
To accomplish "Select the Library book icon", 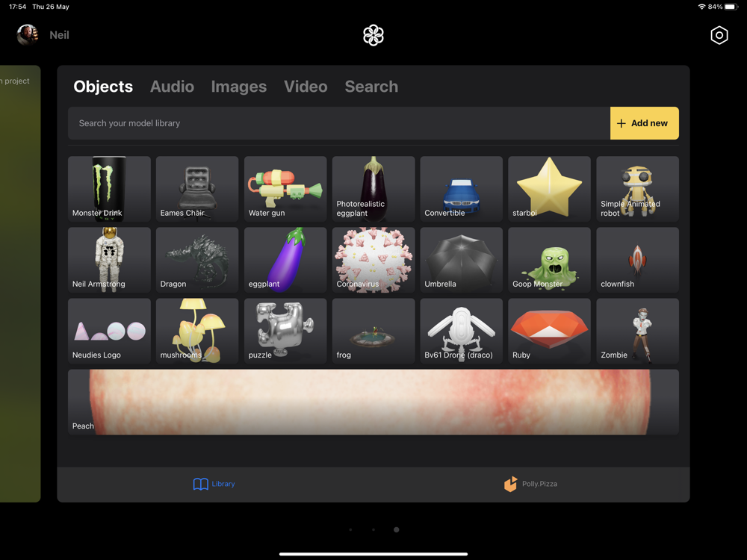I will pos(200,484).
